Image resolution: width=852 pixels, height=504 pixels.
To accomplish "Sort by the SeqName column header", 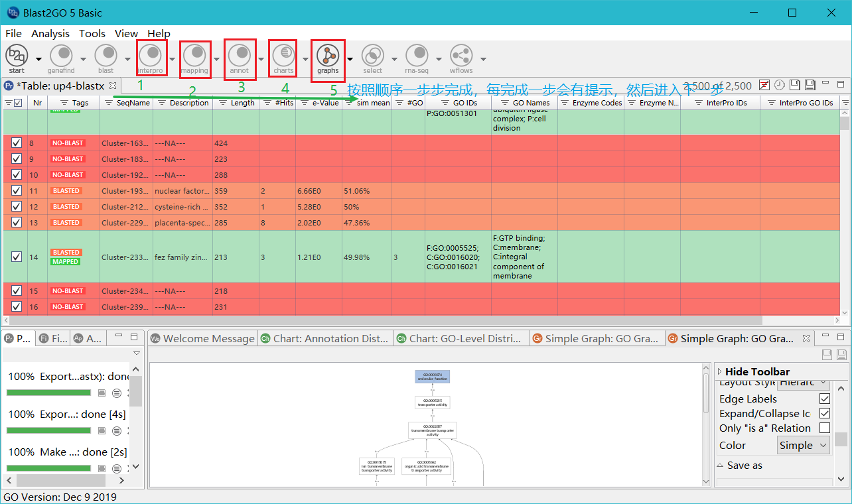I will tap(126, 103).
